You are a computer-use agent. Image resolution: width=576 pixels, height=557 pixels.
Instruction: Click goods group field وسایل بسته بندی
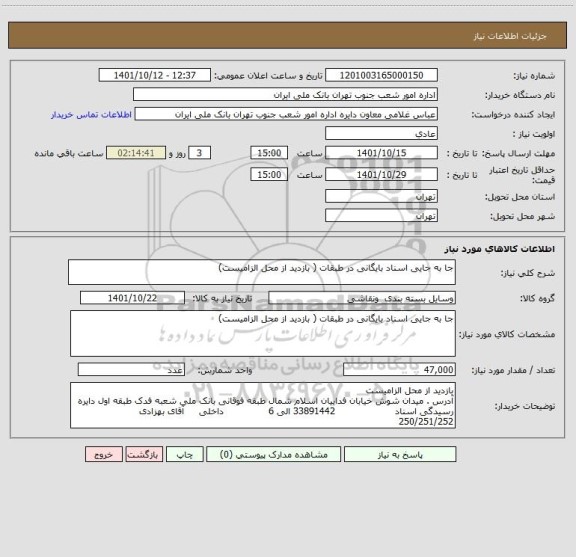362,298
